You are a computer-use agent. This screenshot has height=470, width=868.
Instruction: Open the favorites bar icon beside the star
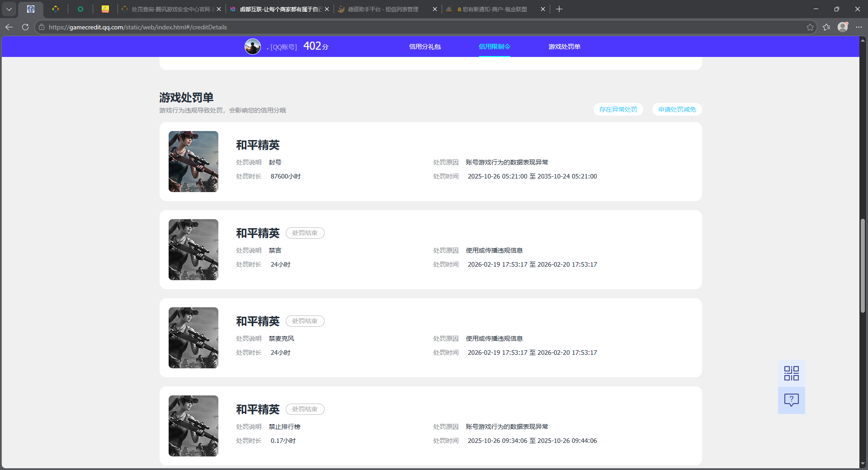click(826, 27)
